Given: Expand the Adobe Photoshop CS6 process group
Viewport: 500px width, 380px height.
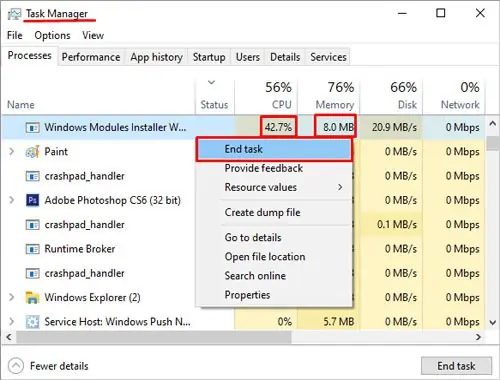Looking at the screenshot, I should [x=12, y=200].
